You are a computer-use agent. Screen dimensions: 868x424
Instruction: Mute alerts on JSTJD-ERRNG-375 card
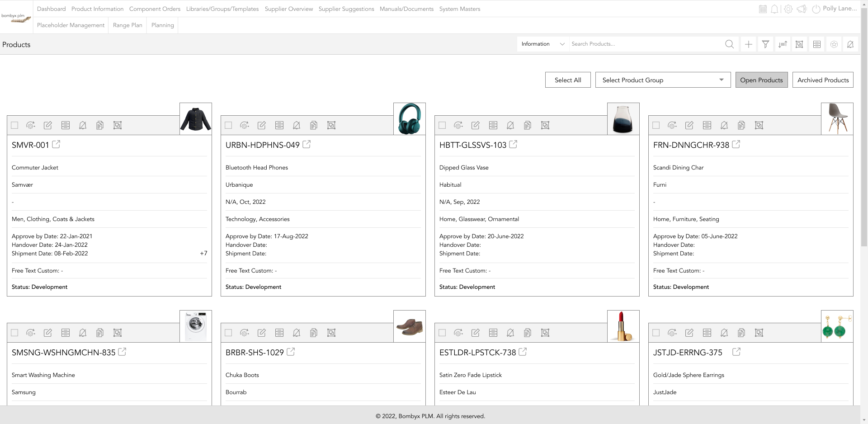724,333
